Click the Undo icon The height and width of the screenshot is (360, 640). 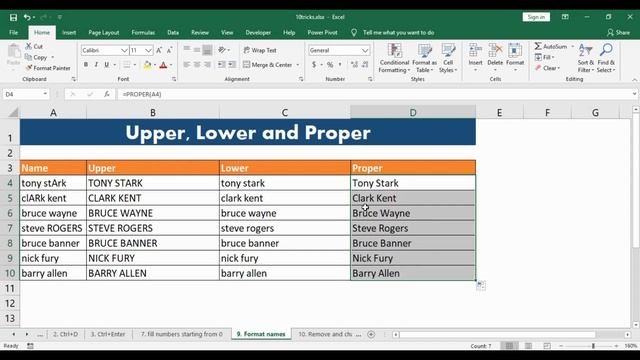point(27,17)
